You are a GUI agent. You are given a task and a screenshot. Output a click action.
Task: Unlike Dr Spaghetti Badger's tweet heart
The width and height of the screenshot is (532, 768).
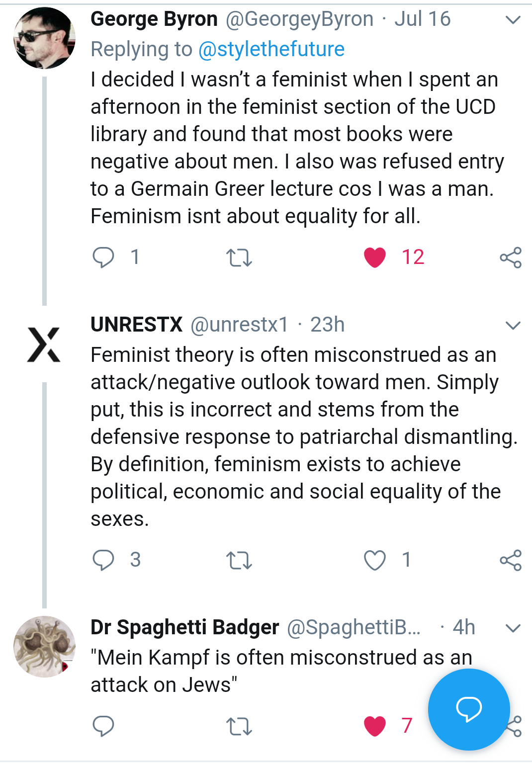(375, 726)
